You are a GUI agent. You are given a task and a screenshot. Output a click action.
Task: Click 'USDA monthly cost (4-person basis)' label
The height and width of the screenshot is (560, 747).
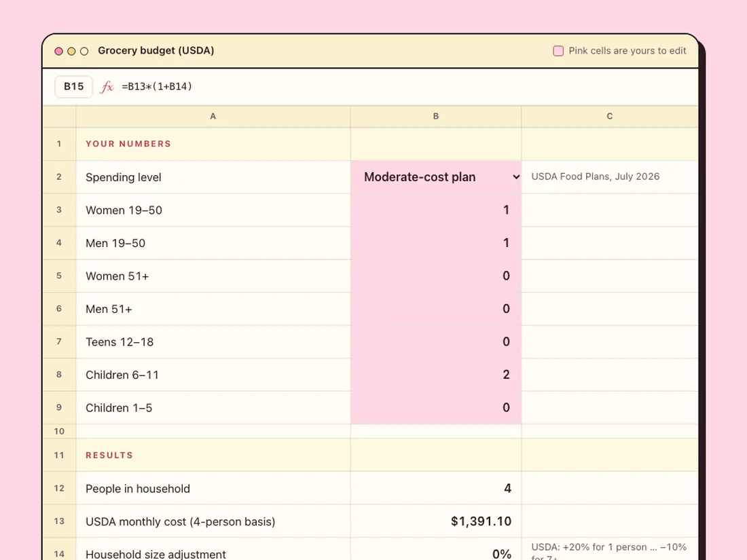tap(181, 521)
